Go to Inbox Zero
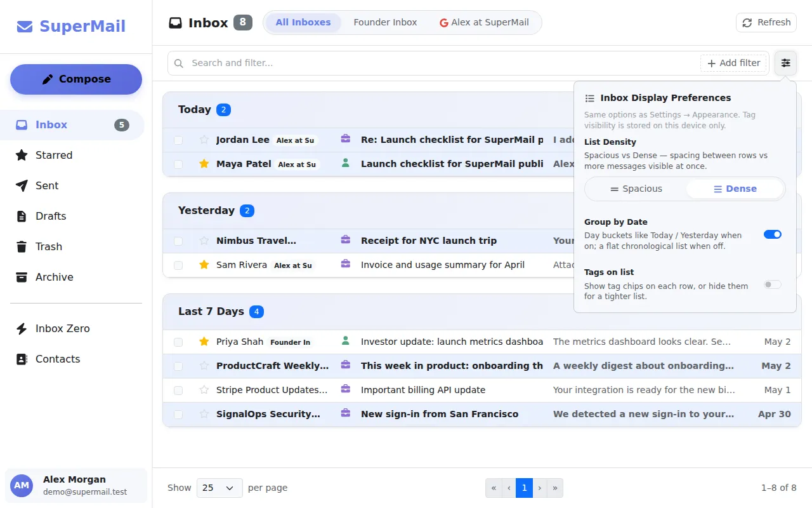812x508 pixels. click(72, 328)
